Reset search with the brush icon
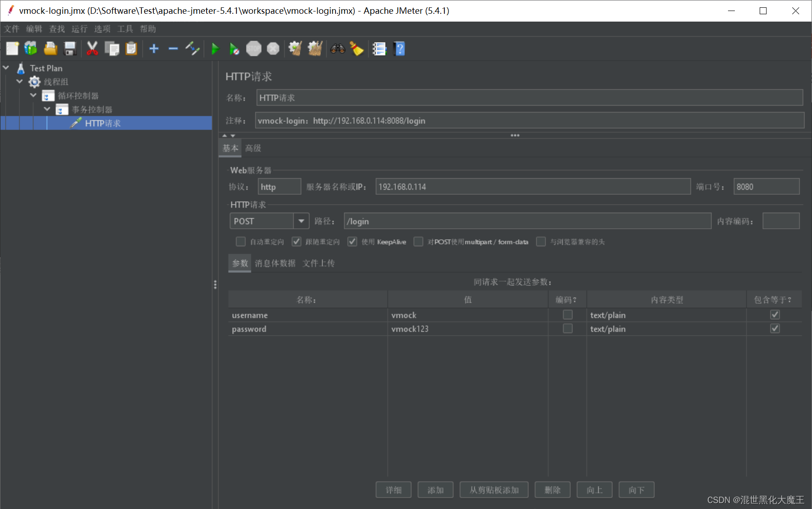This screenshot has height=509, width=812. 357,48
